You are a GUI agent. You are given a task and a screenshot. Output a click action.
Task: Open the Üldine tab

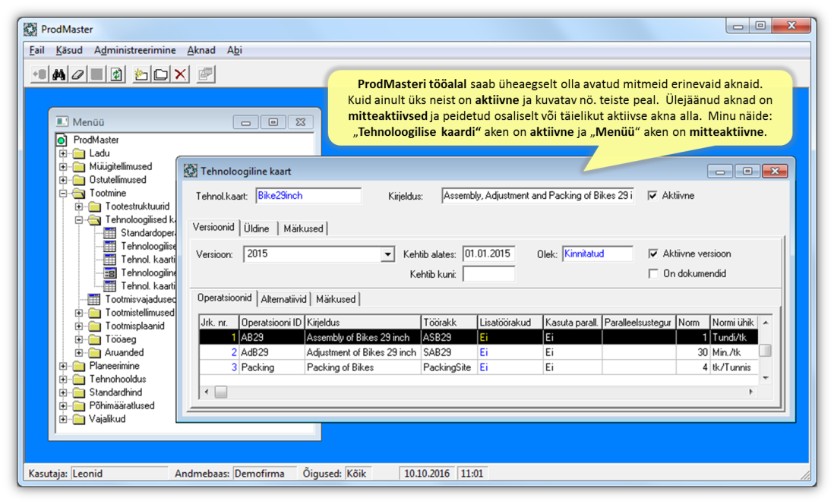(257, 228)
